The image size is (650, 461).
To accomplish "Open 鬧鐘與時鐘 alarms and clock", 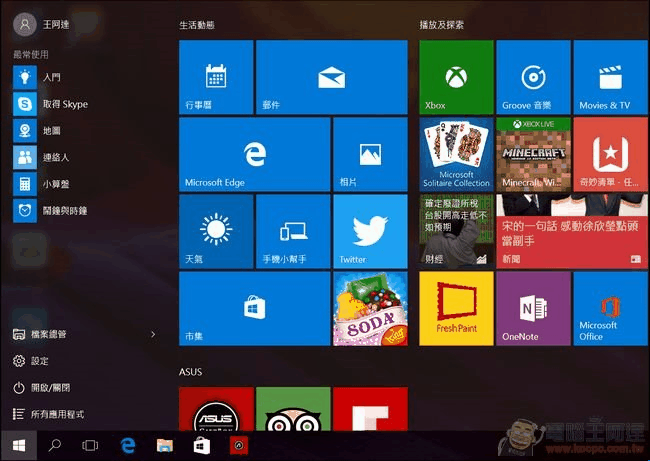I will 51,210.
